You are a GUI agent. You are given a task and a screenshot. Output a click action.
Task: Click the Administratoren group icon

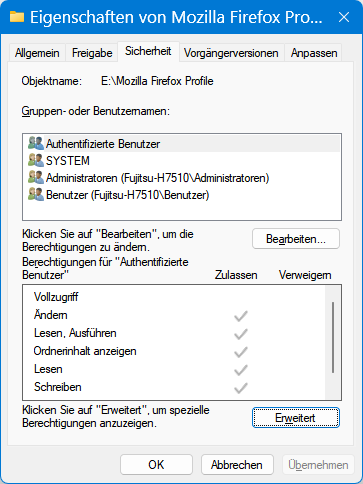point(36,177)
